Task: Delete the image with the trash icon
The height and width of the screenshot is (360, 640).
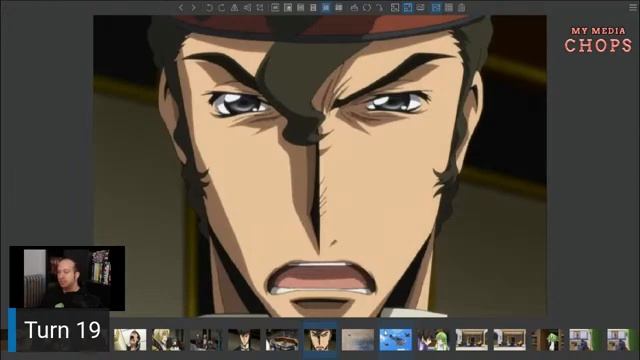Action: pyautogui.click(x=461, y=8)
